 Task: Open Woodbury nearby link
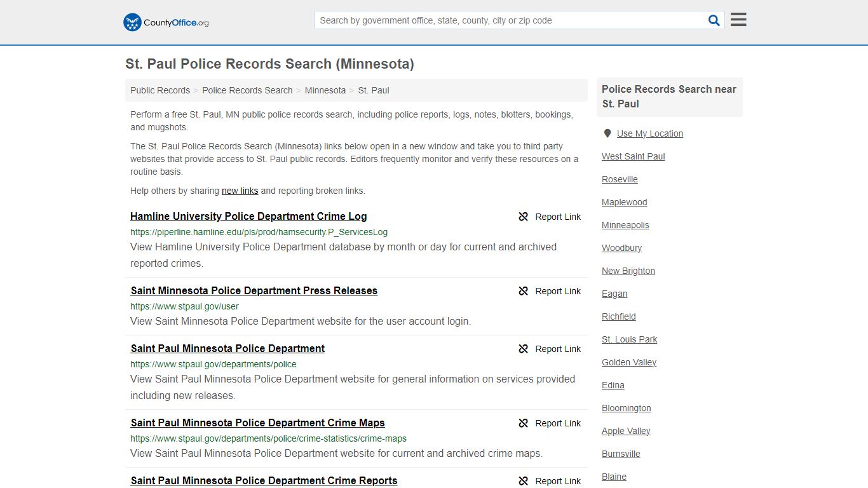point(622,248)
